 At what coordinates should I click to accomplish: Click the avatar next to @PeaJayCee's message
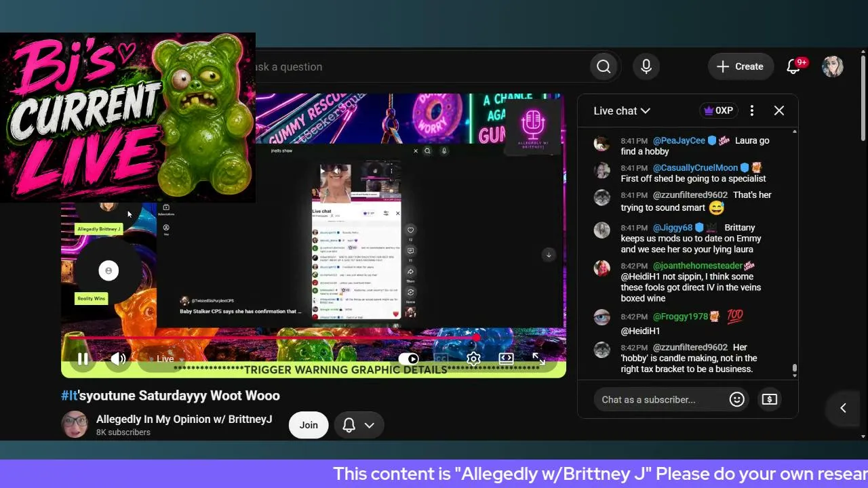[x=601, y=143]
